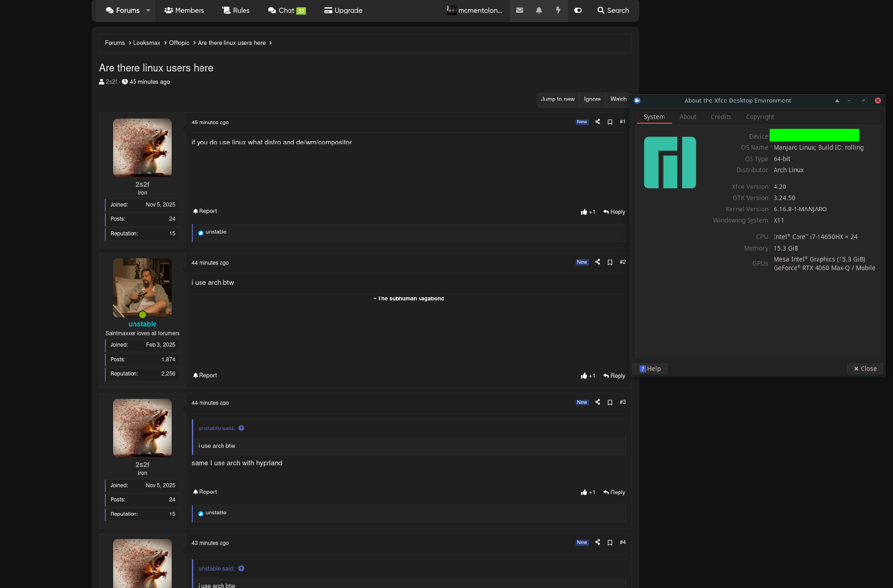Open unstable's avatar thumbnail
The image size is (893, 588).
click(x=142, y=288)
